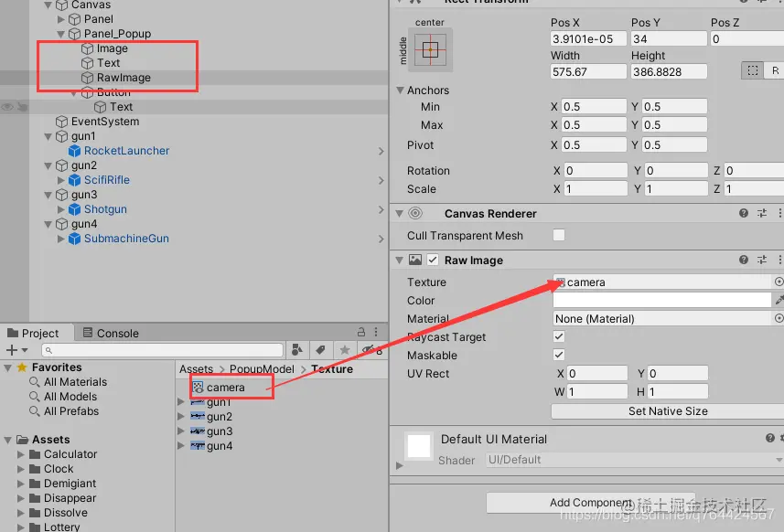Image resolution: width=784 pixels, height=532 pixels.
Task: Select All Prefabs favorite
Action: point(71,411)
